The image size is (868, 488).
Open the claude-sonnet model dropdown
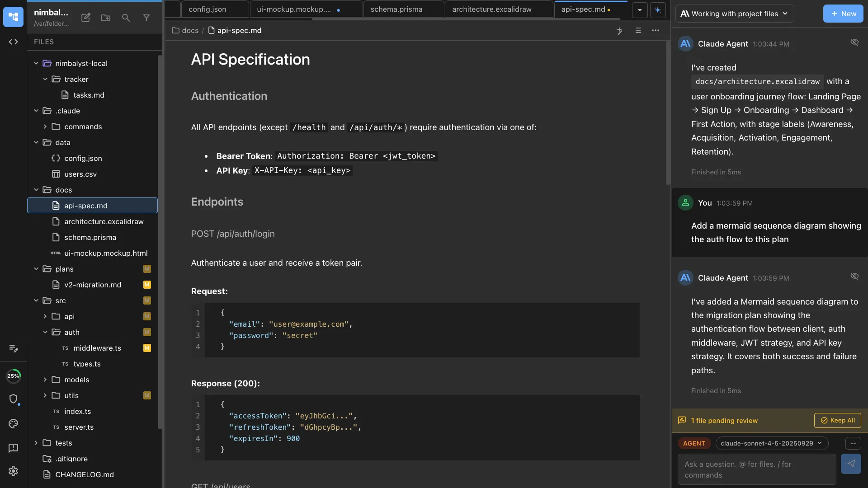(x=771, y=443)
